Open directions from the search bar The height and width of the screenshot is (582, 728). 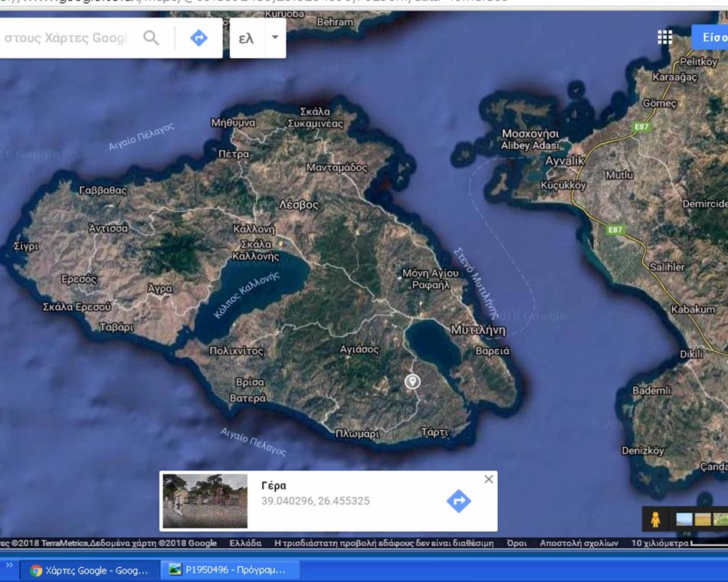198,38
